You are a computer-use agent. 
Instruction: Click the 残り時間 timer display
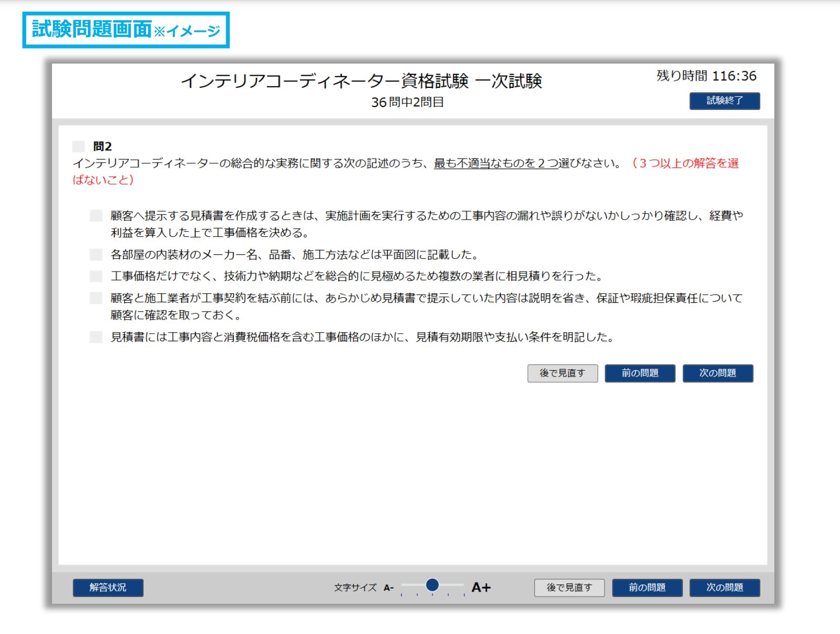tap(706, 76)
